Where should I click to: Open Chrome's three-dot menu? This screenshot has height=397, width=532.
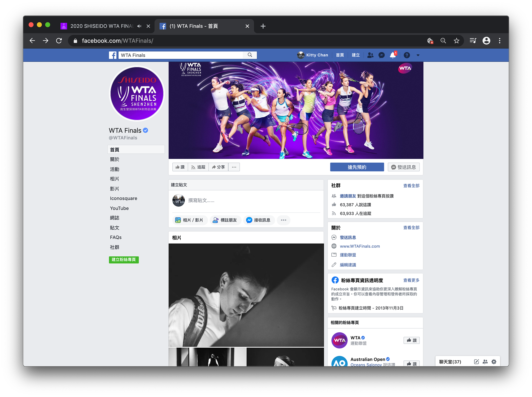pos(500,41)
